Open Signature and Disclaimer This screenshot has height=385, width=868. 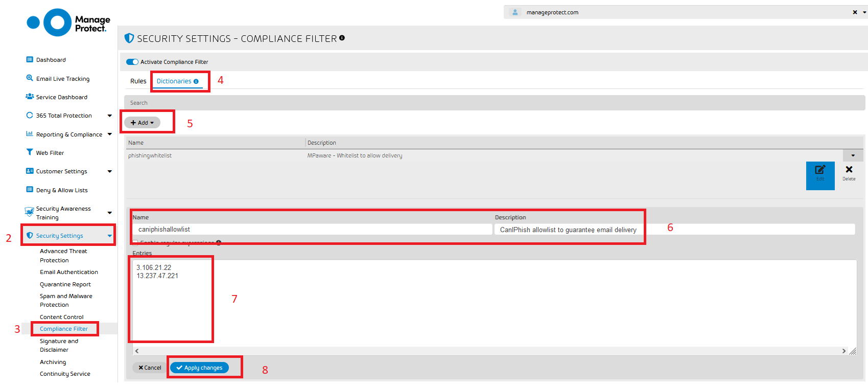click(x=59, y=345)
